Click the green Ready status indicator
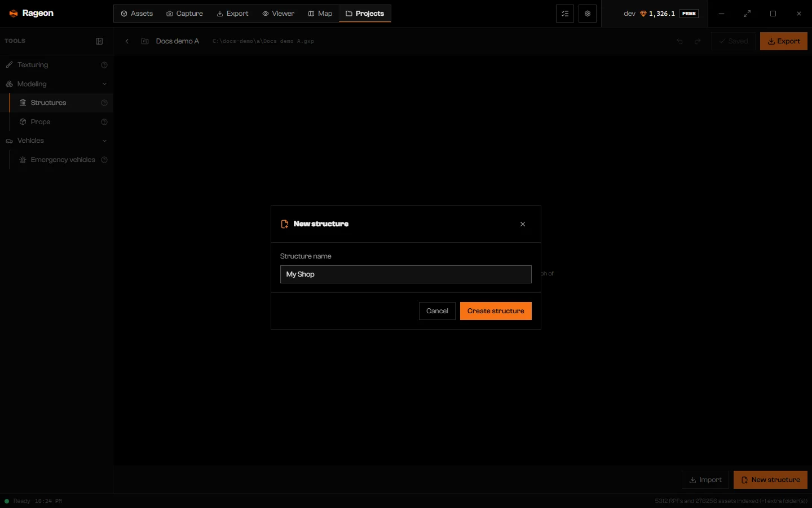812x508 pixels. pos(7,501)
